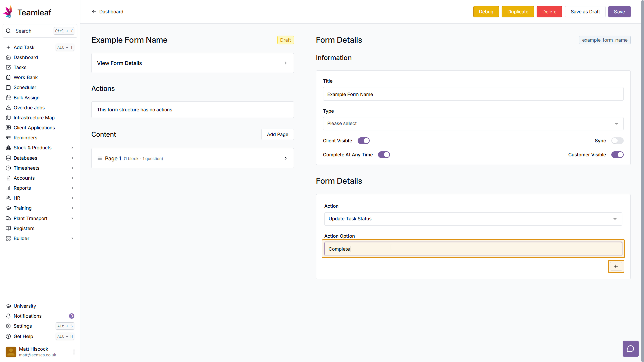This screenshot has height=362, width=644.
Task: Click the Title input field
Action: (473, 94)
